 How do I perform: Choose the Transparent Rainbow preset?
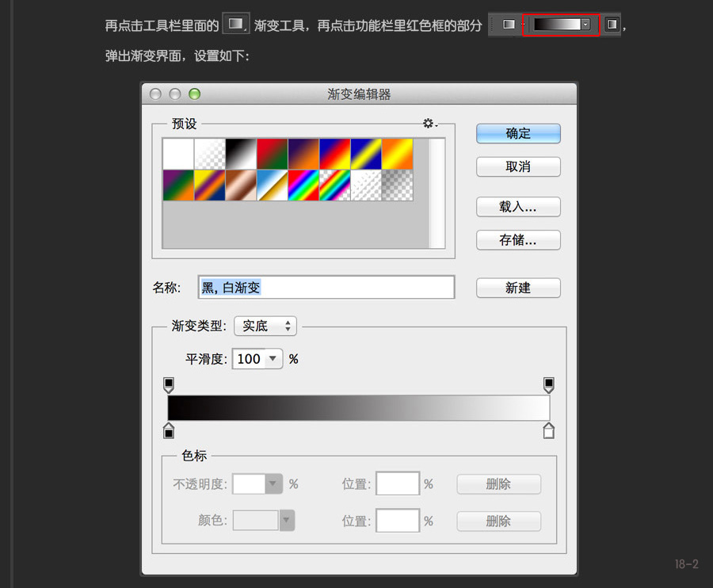pyautogui.click(x=334, y=185)
